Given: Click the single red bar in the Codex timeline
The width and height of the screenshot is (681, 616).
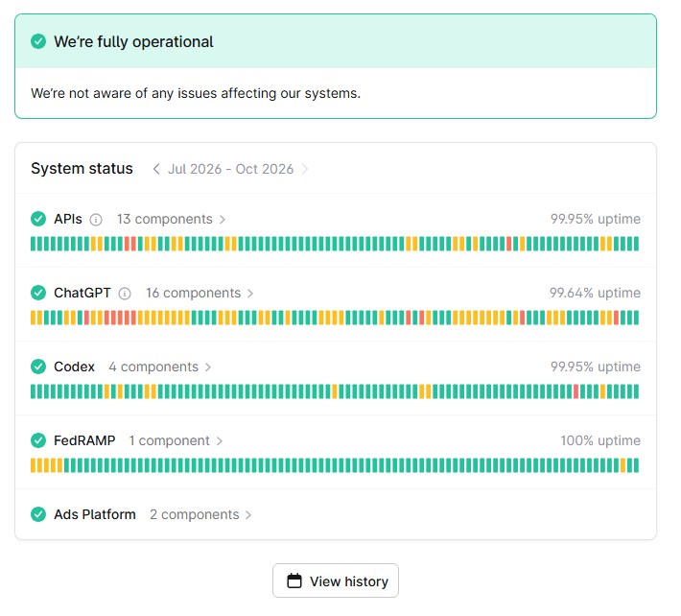Looking at the screenshot, I should (x=575, y=391).
